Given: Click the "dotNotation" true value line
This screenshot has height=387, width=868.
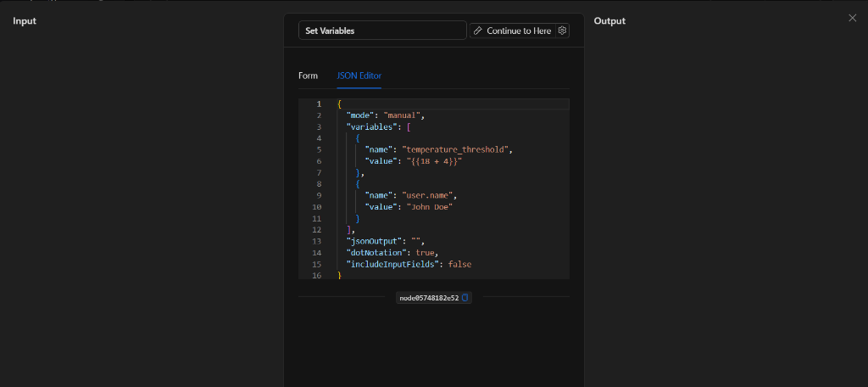Looking at the screenshot, I should coord(392,253).
